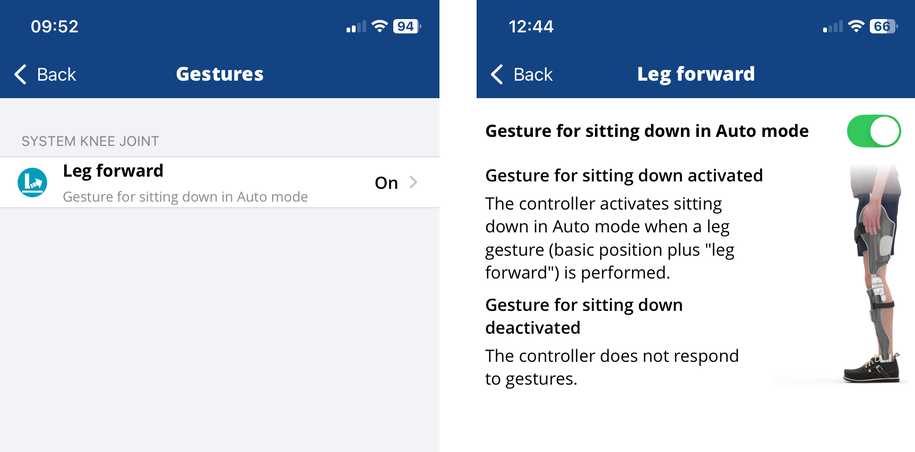The image size is (915, 452).
Task: Open the Leg forward list entry
Action: tap(200, 182)
